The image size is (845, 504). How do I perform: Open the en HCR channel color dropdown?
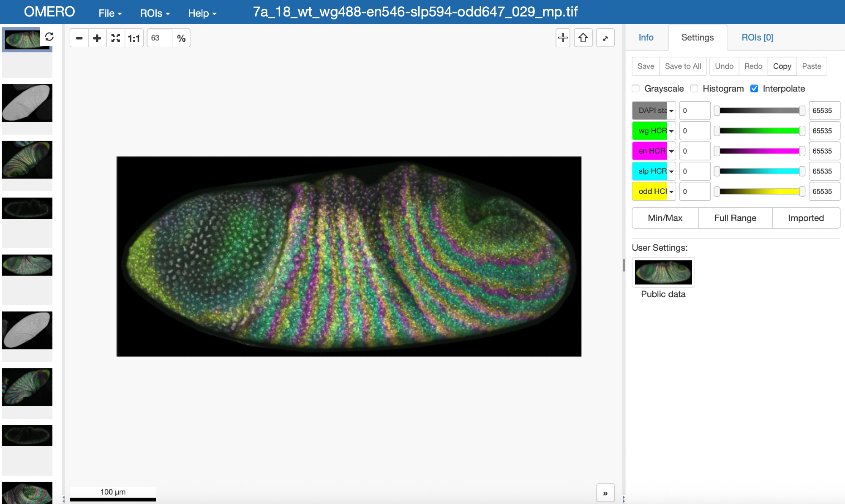coord(671,151)
